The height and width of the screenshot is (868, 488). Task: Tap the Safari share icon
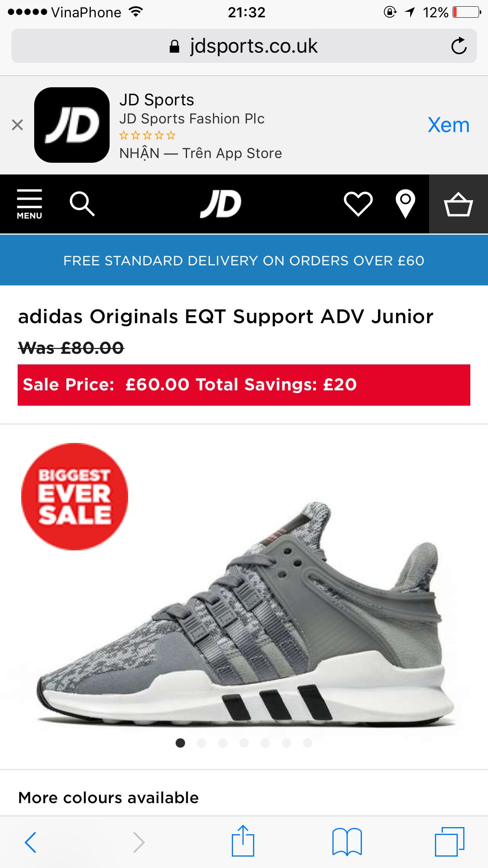tap(243, 840)
